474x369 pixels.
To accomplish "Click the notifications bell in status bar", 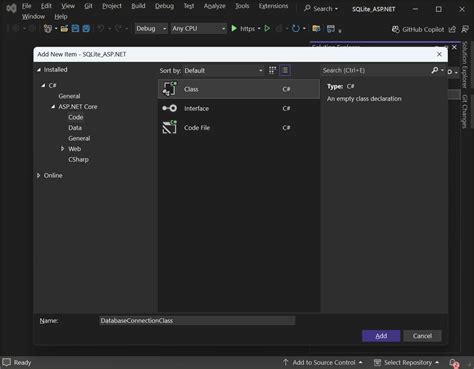I will (453, 363).
